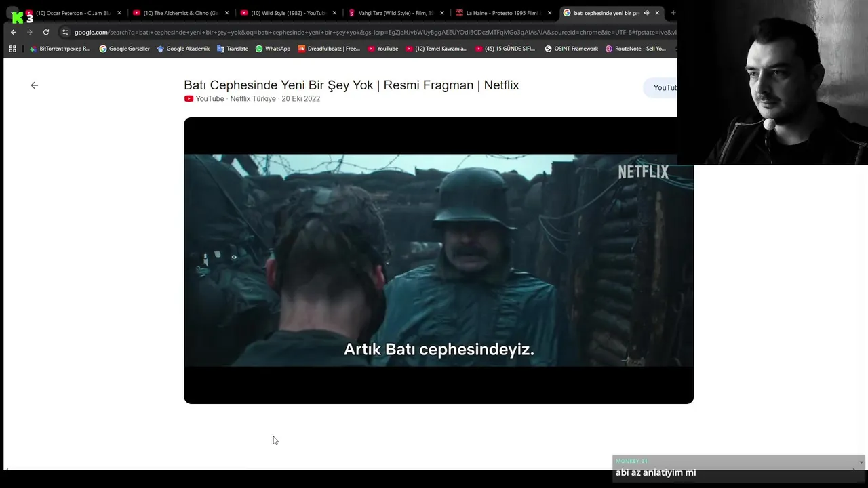Reload the page with the refresh icon
This screenshot has height=488, width=868.
[46, 32]
